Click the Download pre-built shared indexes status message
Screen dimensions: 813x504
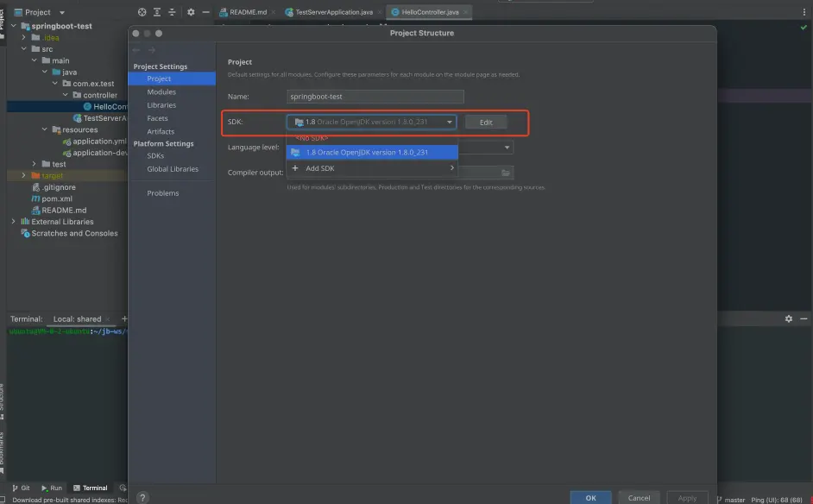[x=70, y=500]
